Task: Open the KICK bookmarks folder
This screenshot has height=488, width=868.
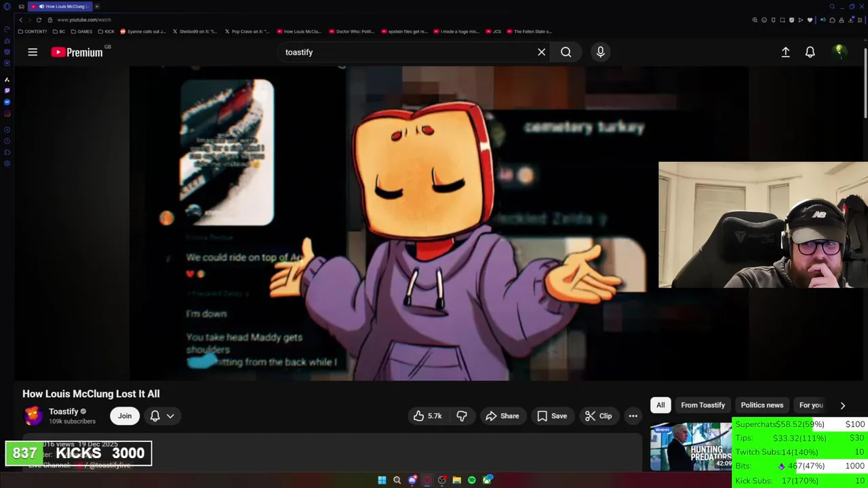Action: click(106, 31)
